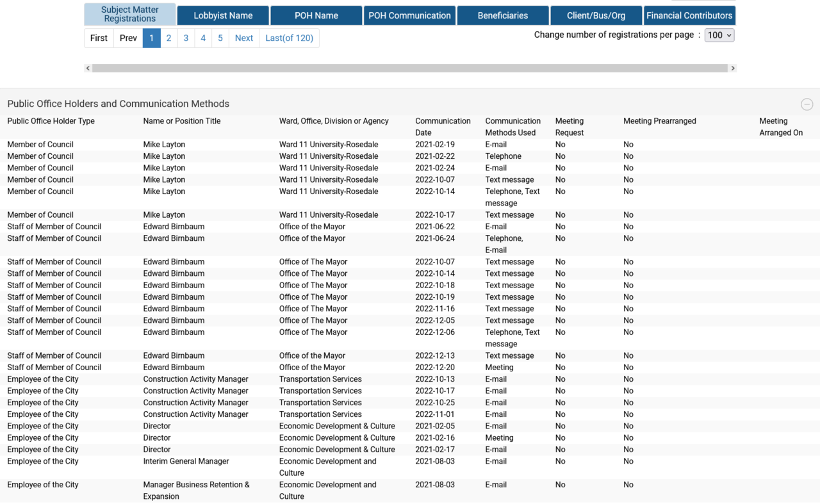Screen dimensions: 820x504
Task: Click the Next page link
Action: click(x=243, y=38)
